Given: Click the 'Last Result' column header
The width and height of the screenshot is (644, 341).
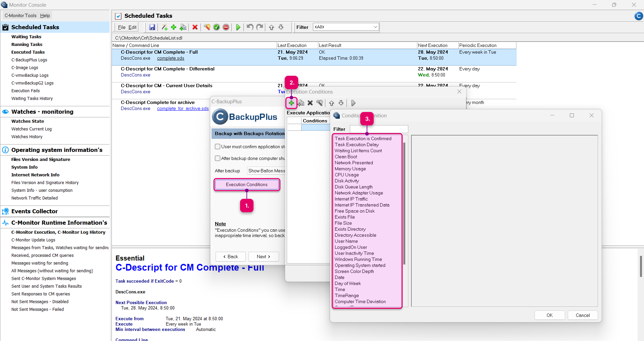Looking at the screenshot, I should coord(367,45).
